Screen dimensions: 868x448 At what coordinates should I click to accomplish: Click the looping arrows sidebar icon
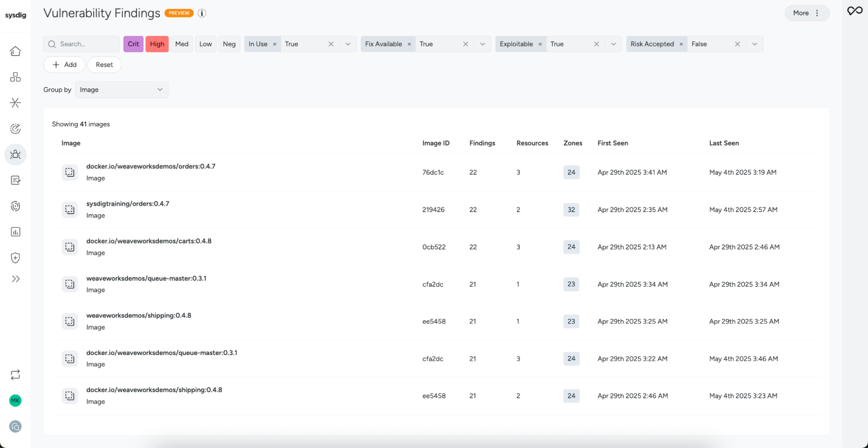(16, 375)
